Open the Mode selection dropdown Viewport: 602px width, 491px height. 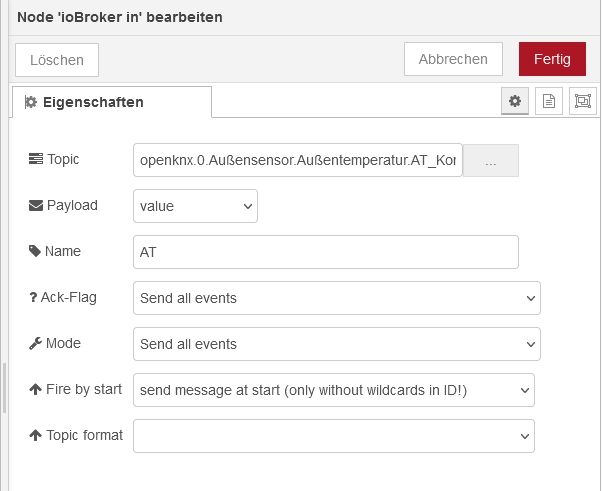point(336,344)
